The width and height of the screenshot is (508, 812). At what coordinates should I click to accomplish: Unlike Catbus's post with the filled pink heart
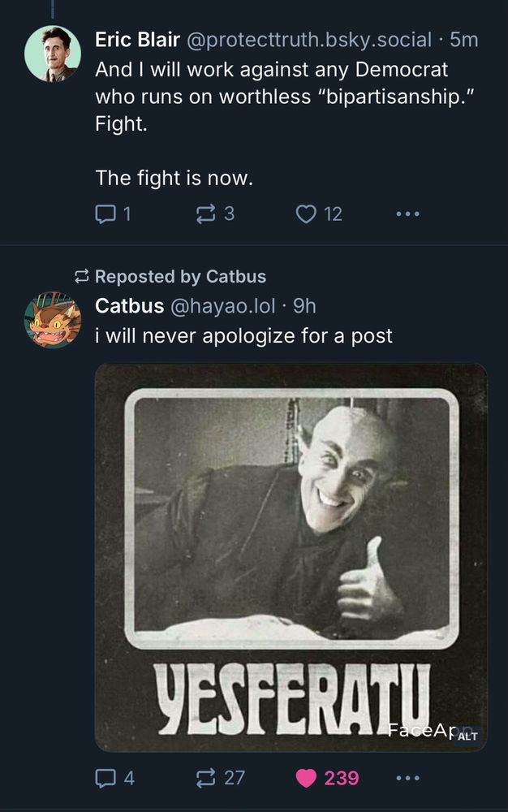tap(306, 778)
